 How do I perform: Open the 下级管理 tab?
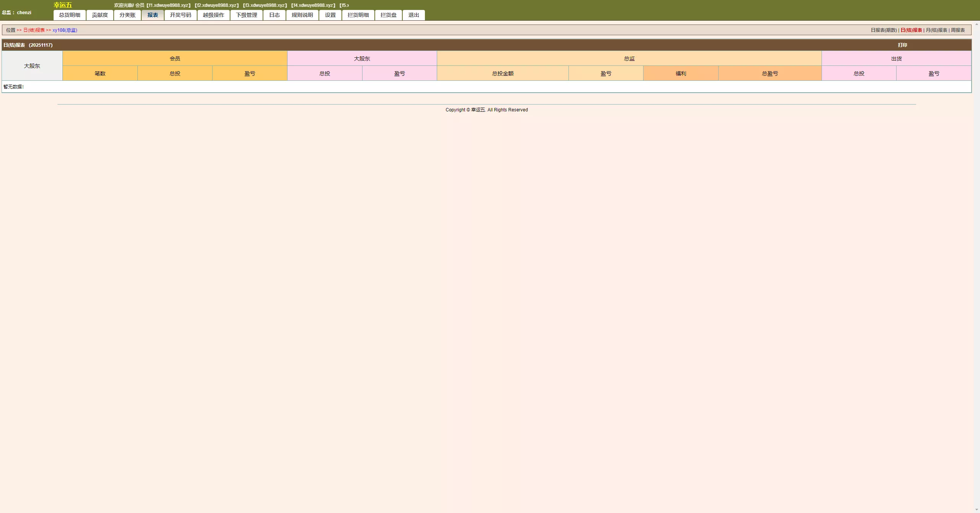(247, 15)
